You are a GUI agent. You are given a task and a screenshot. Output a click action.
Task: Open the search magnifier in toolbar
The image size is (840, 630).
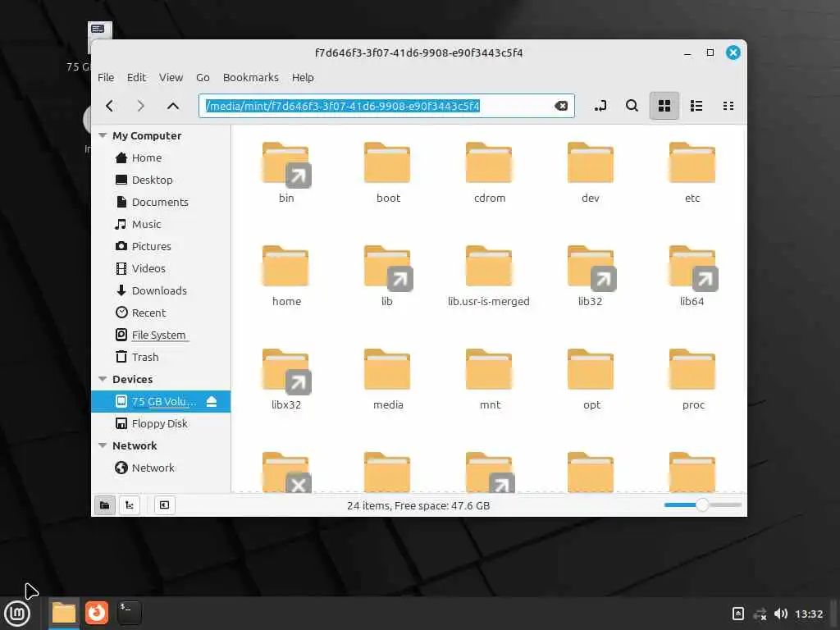[x=632, y=106]
